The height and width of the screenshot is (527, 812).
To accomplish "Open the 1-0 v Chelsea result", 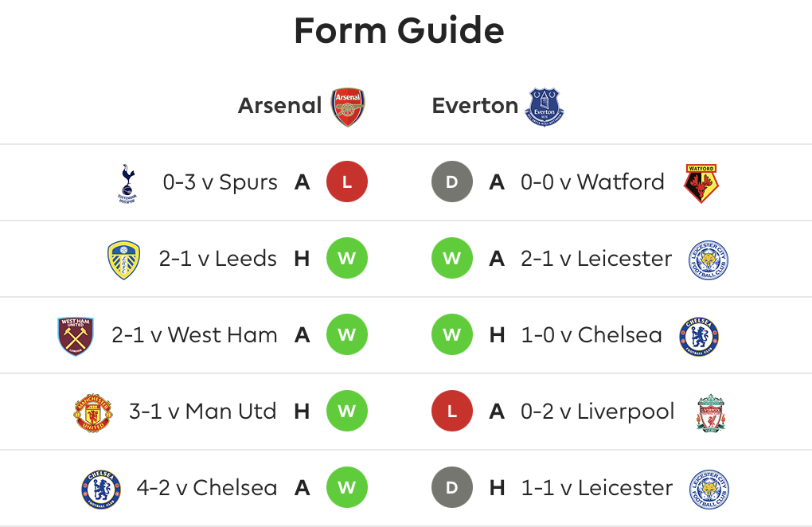I will click(591, 335).
